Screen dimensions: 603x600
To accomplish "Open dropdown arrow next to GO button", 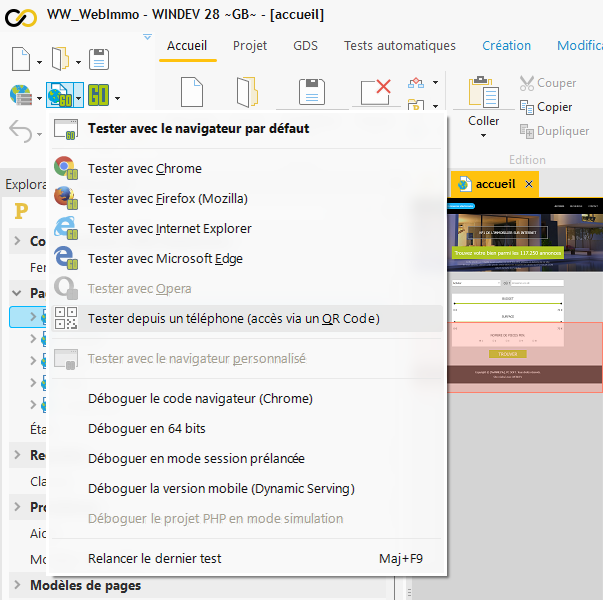I will pos(118,98).
